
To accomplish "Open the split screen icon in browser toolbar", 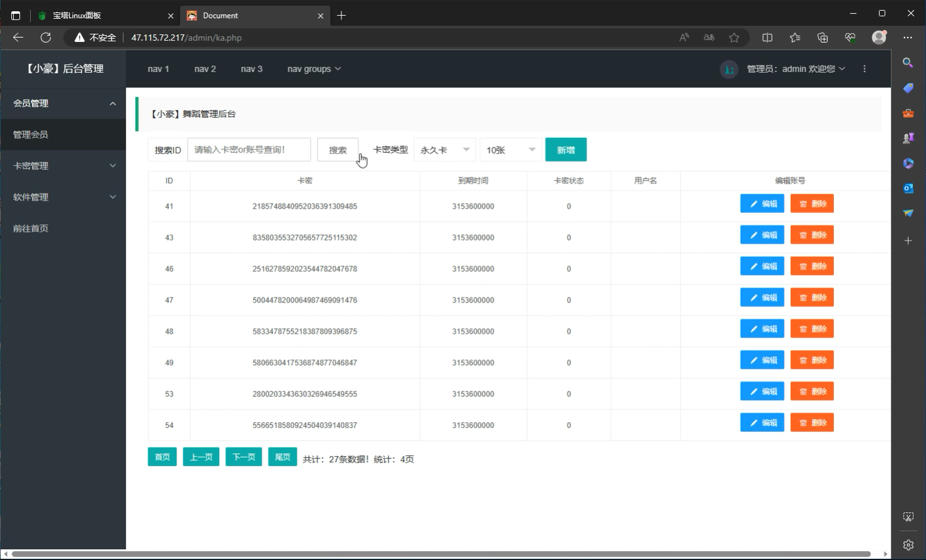I will pos(767,38).
